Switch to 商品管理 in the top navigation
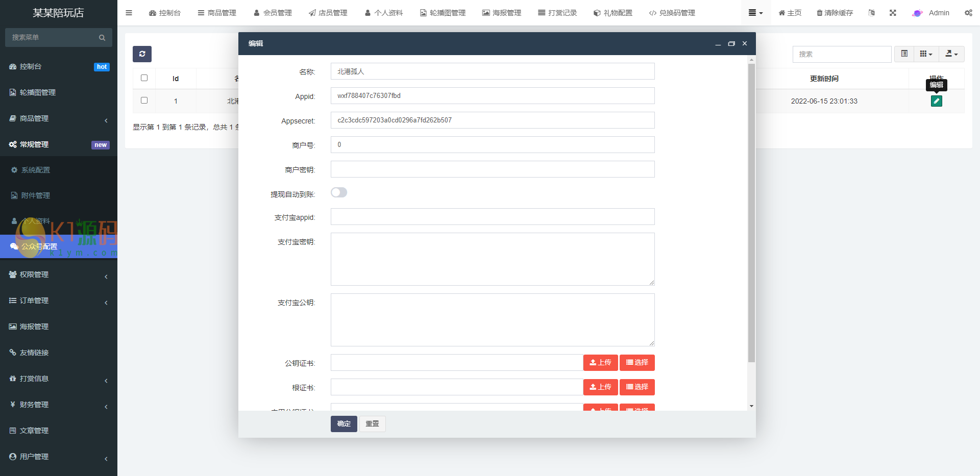 (217, 13)
